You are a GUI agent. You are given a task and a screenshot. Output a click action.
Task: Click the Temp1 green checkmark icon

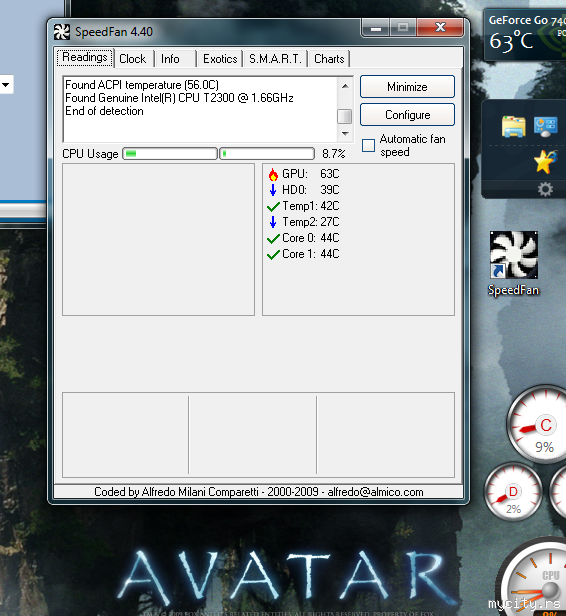(x=273, y=206)
